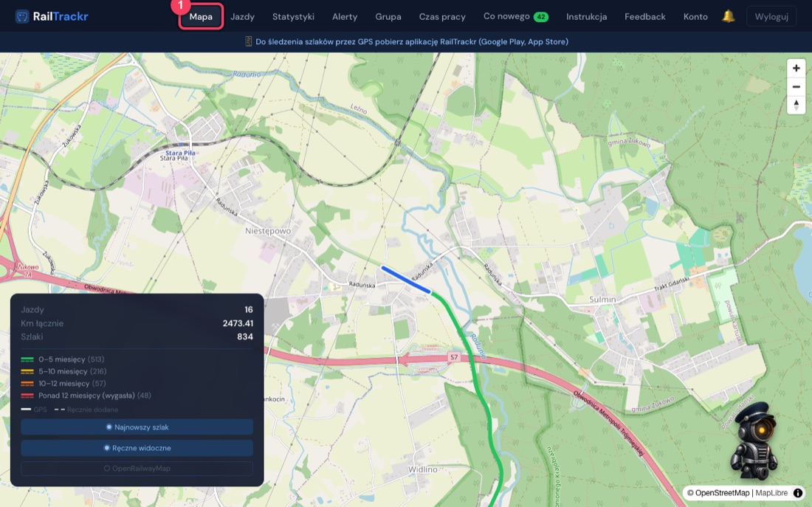The height and width of the screenshot is (507, 812).
Task: Click the red Ponad 12 miesięcy swatch
Action: click(27, 396)
